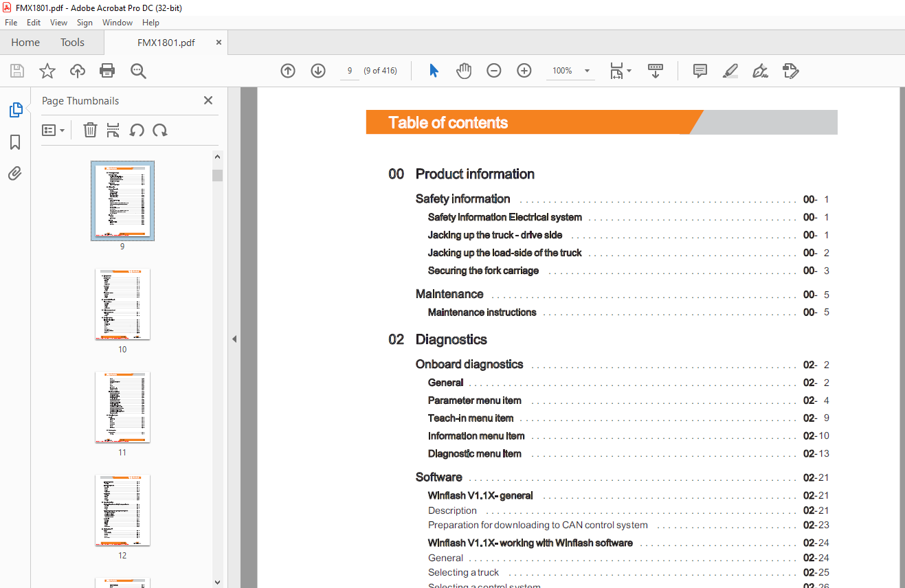Click the Save file icon

point(17,71)
